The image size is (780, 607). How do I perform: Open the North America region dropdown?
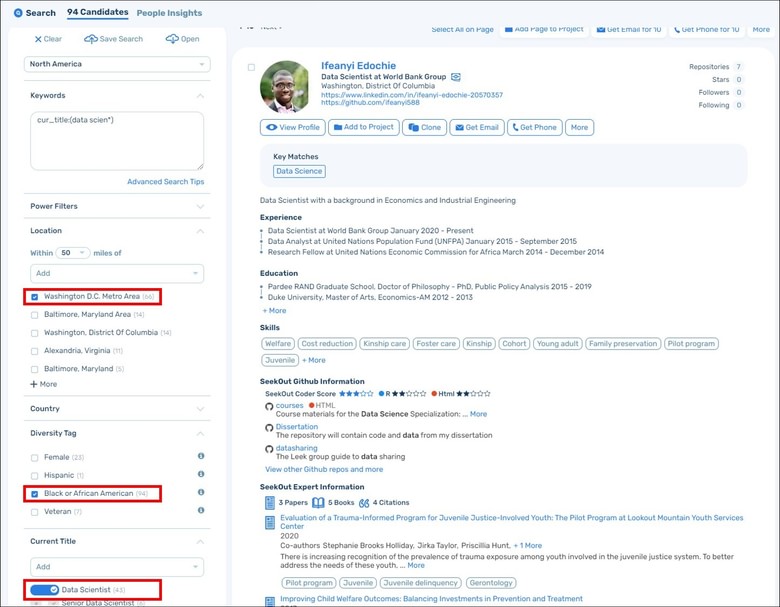click(x=117, y=64)
